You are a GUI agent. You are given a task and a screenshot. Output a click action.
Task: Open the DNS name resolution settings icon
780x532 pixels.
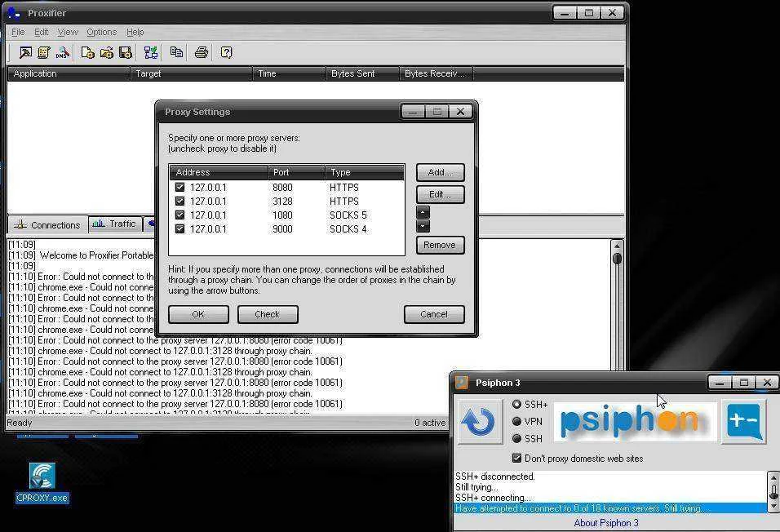pos(63,52)
